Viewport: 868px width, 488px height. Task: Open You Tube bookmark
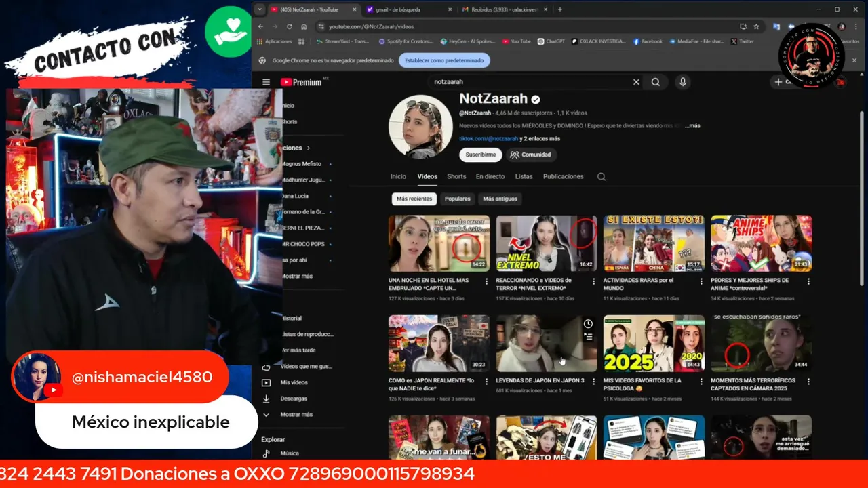point(517,41)
